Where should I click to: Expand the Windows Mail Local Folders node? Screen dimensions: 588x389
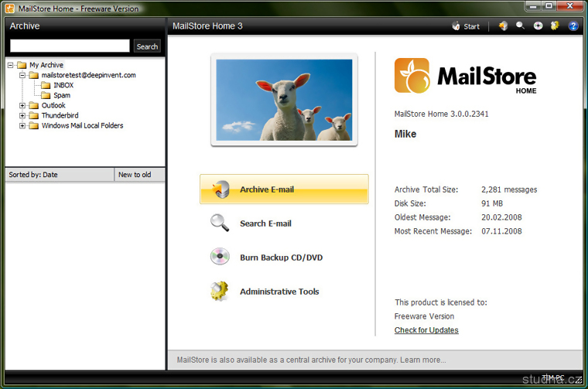(22, 126)
